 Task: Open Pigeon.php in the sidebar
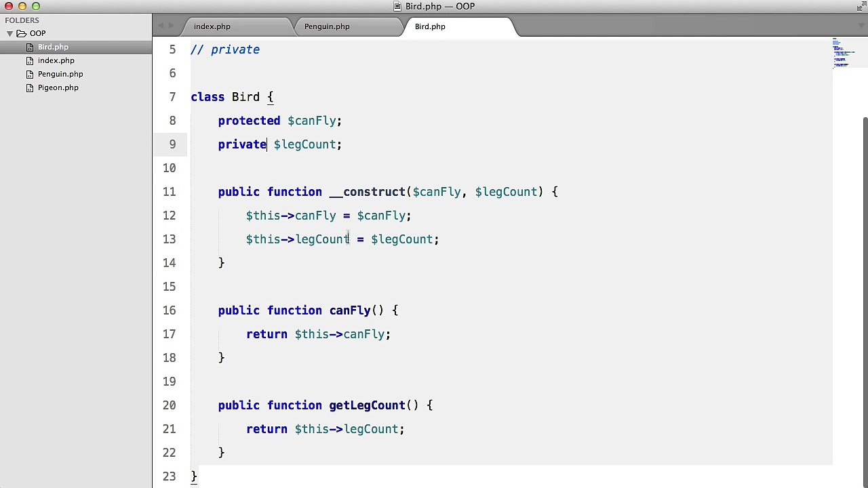tap(58, 87)
